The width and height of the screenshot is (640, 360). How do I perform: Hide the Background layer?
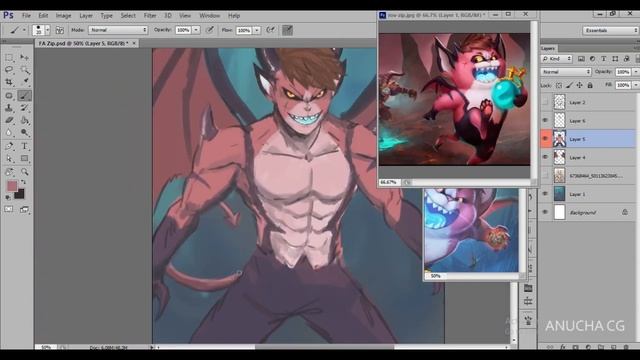point(545,212)
